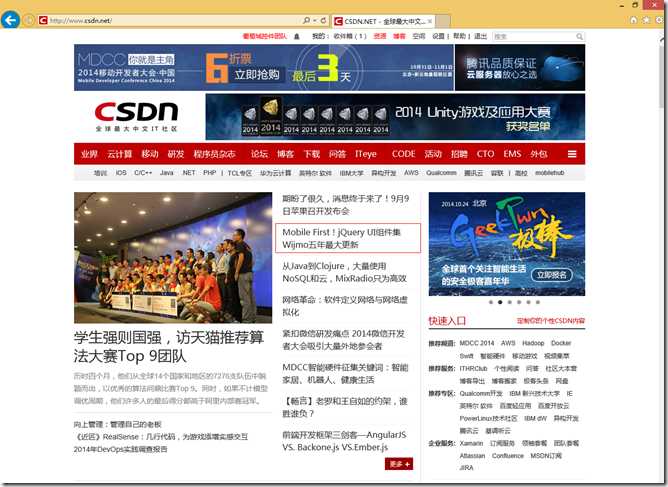Expand the hamburger menu icon in red navigation
Screen dimensions: 668x487
tap(572, 154)
